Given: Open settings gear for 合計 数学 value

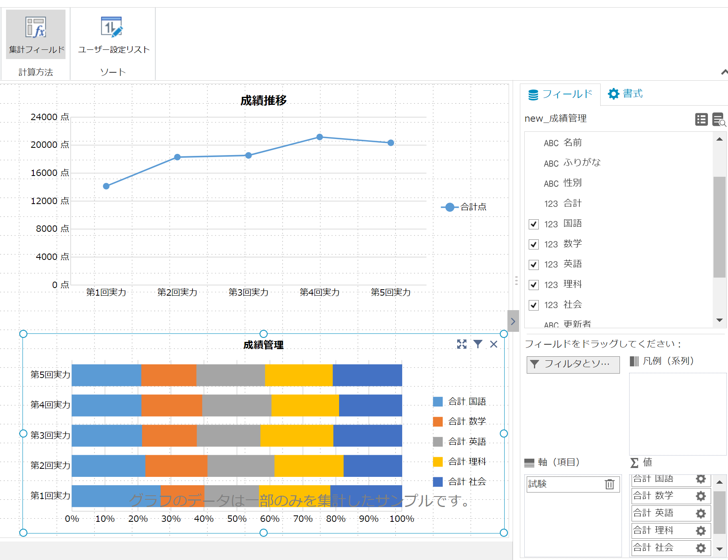Looking at the screenshot, I should (701, 496).
